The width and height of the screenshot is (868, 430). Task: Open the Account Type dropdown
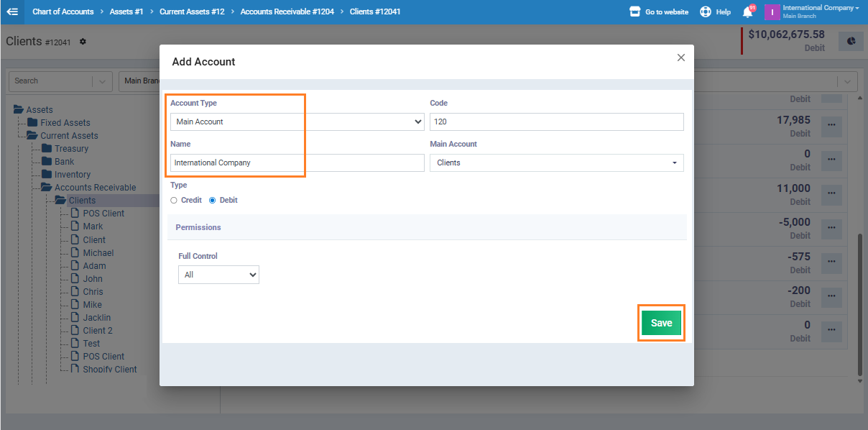pos(297,122)
